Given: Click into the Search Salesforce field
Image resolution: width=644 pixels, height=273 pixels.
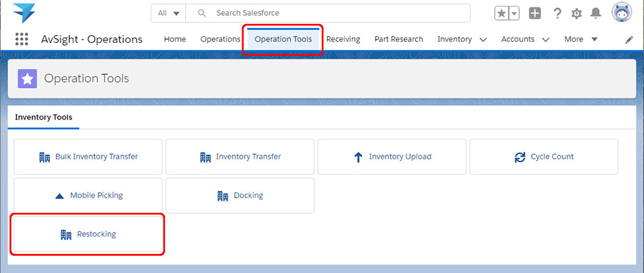Looking at the screenshot, I should (328, 13).
